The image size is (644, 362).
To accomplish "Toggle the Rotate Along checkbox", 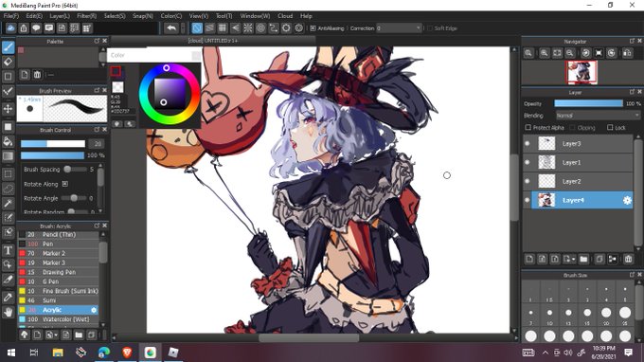I will point(65,184).
